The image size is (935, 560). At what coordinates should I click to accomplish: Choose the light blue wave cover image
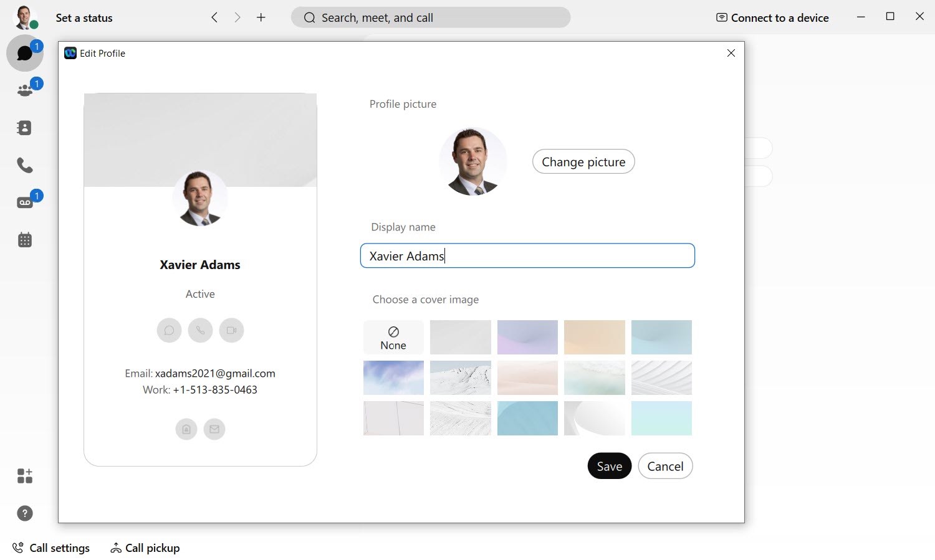pos(661,338)
